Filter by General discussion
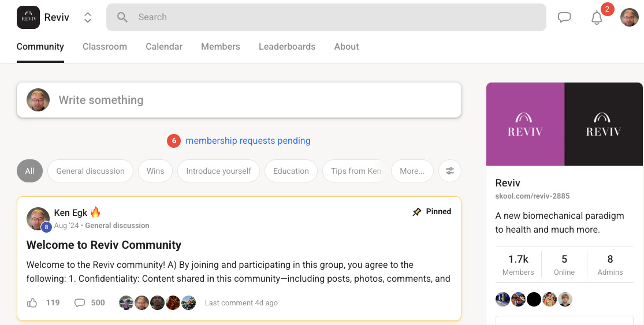This screenshot has height=325, width=644. point(90,171)
